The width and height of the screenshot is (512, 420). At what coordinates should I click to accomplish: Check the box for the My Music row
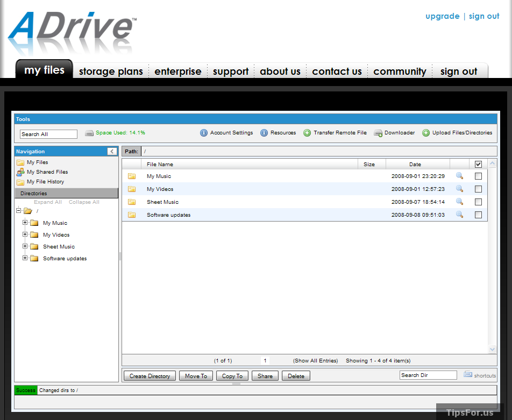[478, 176]
